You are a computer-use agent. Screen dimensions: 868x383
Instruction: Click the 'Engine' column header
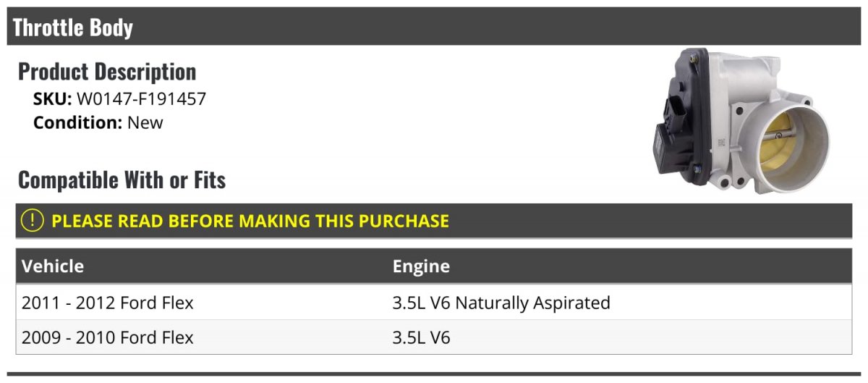tap(421, 266)
